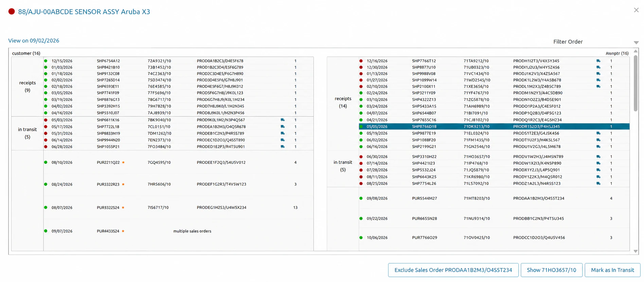Select row PUR6655N28 dated 09/22/2026

pos(494,218)
